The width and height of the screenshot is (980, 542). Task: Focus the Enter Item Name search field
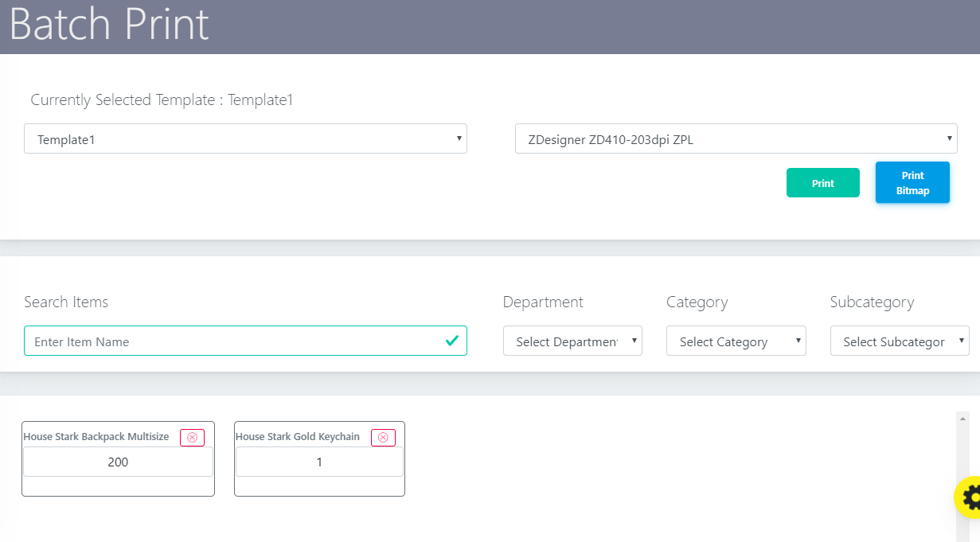[x=235, y=341]
